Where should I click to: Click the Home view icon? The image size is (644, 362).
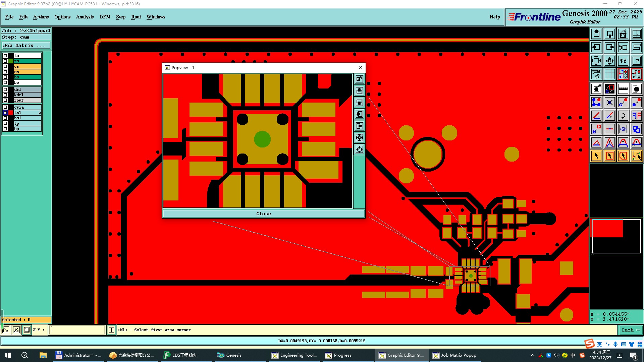(x=623, y=34)
